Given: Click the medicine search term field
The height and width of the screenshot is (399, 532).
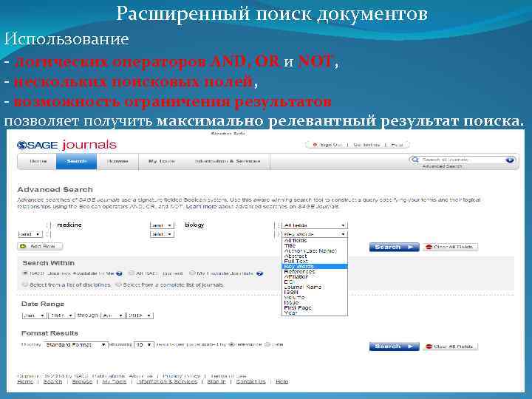Looking at the screenshot, I should click(x=98, y=225).
